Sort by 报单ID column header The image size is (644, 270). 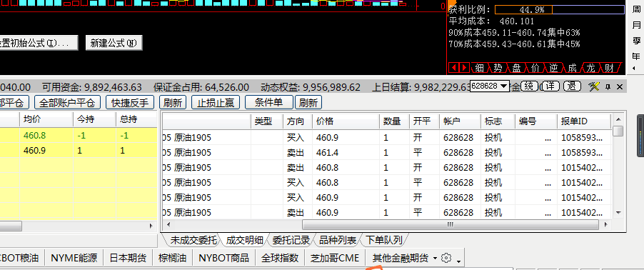(x=584, y=121)
